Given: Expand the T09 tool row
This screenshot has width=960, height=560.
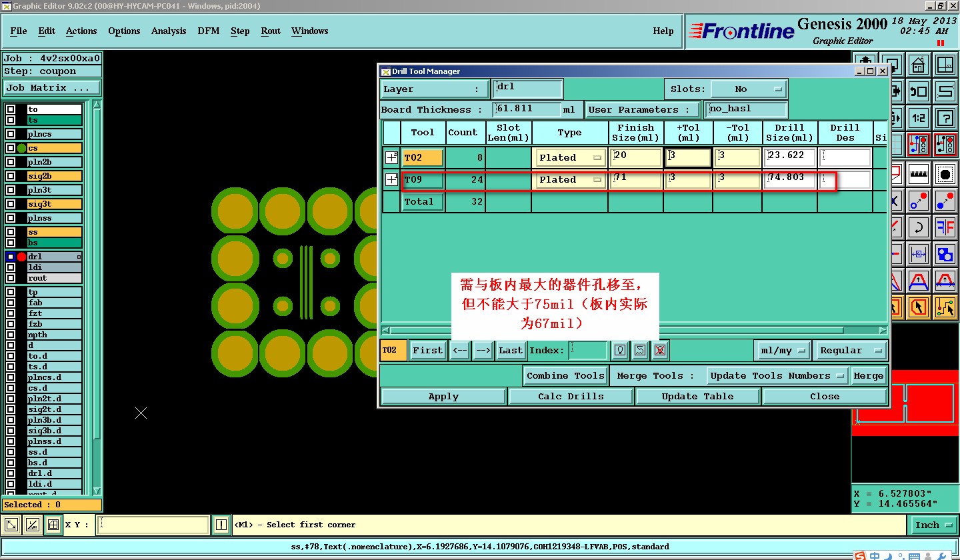Looking at the screenshot, I should [x=392, y=179].
